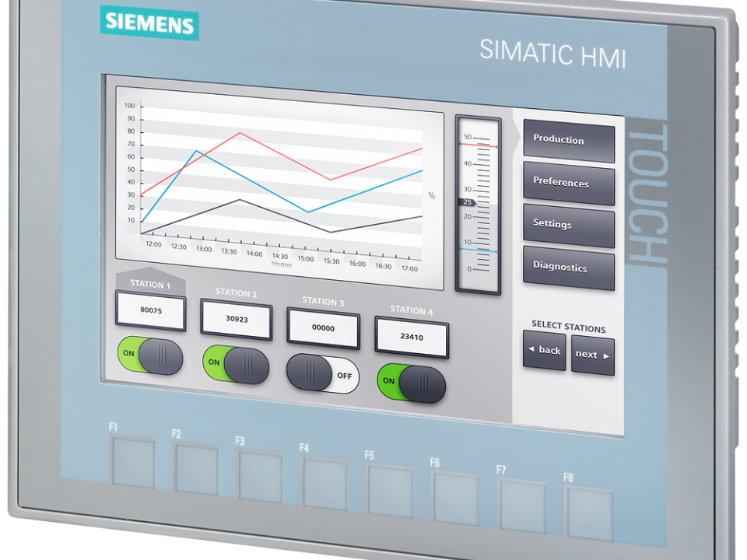Click the back stations button
747x560 pixels.
(x=545, y=351)
